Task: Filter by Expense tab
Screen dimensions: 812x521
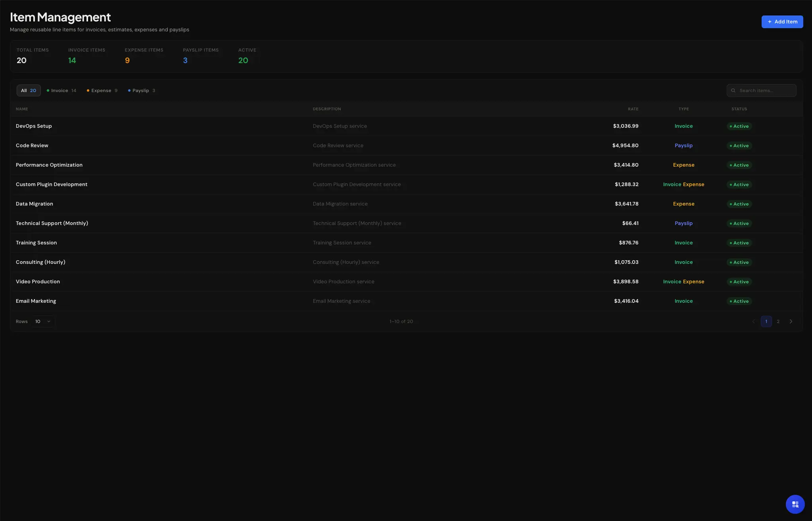Action: click(102, 90)
